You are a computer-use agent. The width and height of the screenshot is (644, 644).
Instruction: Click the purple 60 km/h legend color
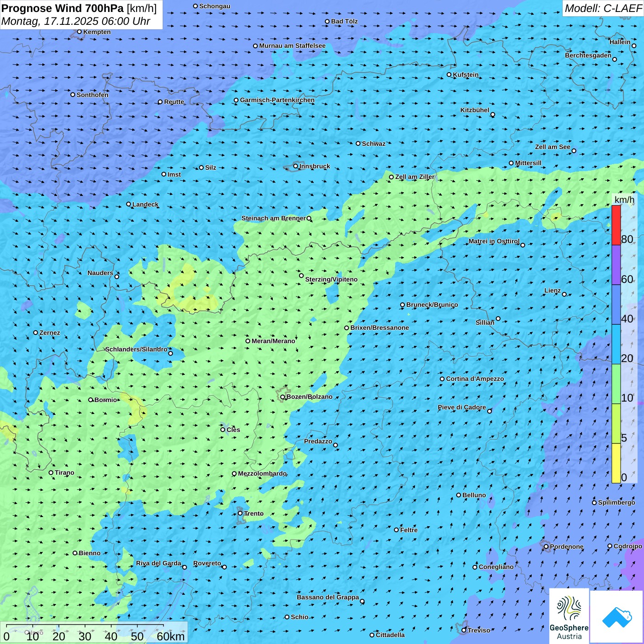616,264
